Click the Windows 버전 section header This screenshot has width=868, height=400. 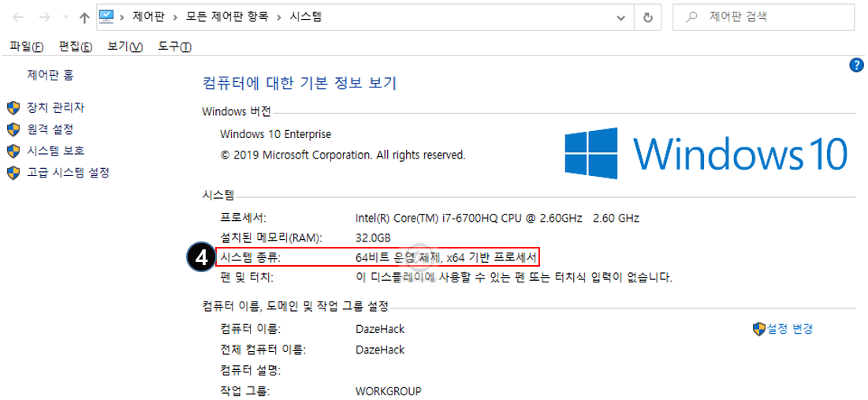click(237, 112)
